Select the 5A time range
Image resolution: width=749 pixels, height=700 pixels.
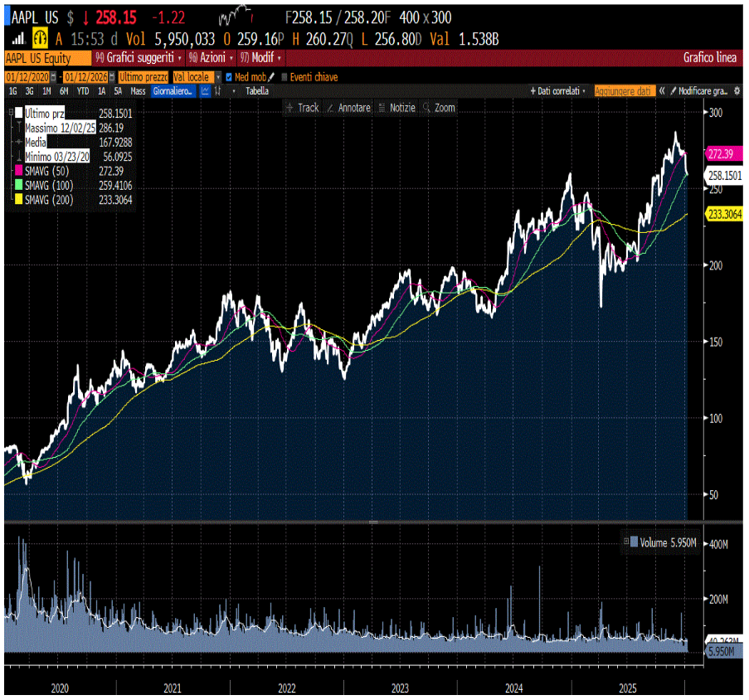point(118,91)
